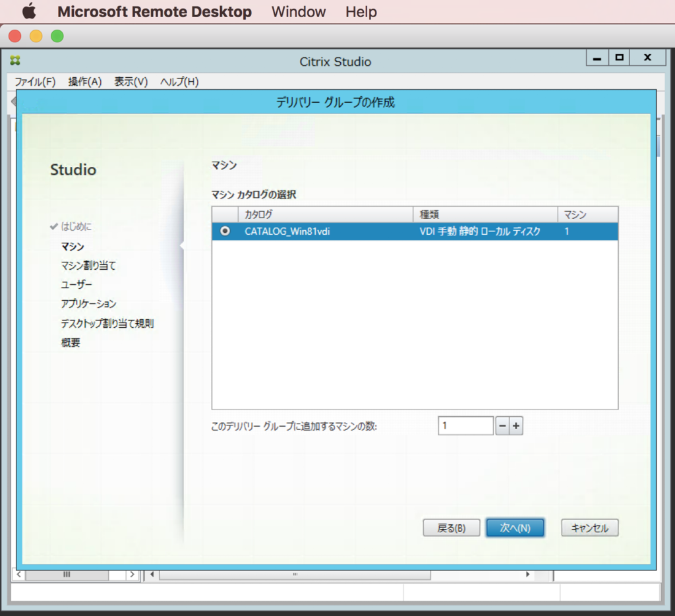Image resolution: width=675 pixels, height=616 pixels.
Task: Click the left pane horizontal scrollbar thumb
Action: [67, 574]
